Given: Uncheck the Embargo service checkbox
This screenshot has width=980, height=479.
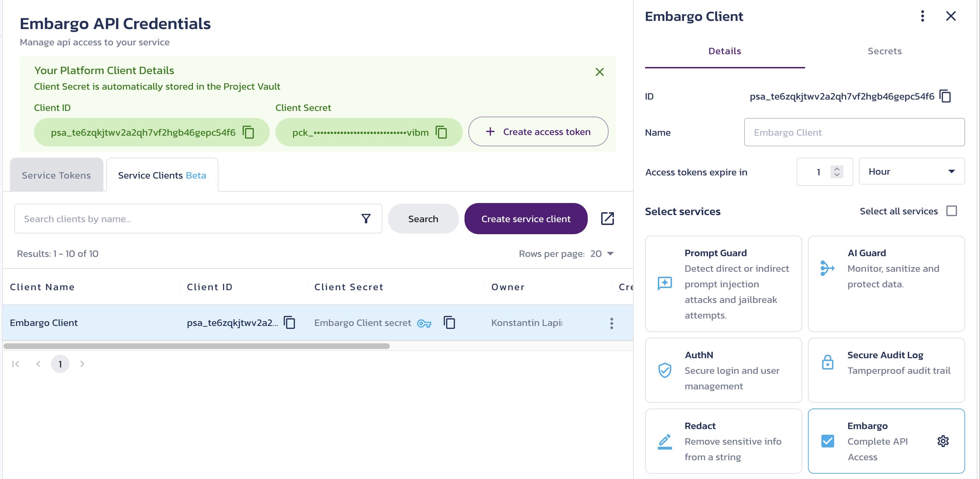Looking at the screenshot, I should tap(827, 441).
